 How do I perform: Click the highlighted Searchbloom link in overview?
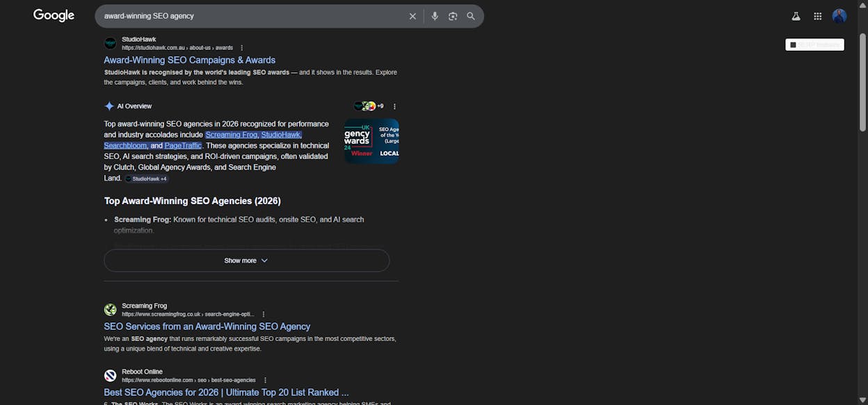(126, 146)
